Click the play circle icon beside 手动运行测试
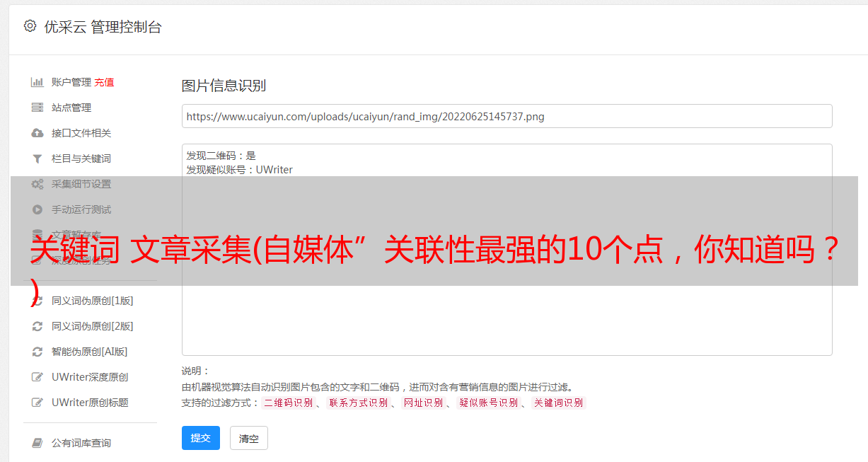 coord(37,209)
